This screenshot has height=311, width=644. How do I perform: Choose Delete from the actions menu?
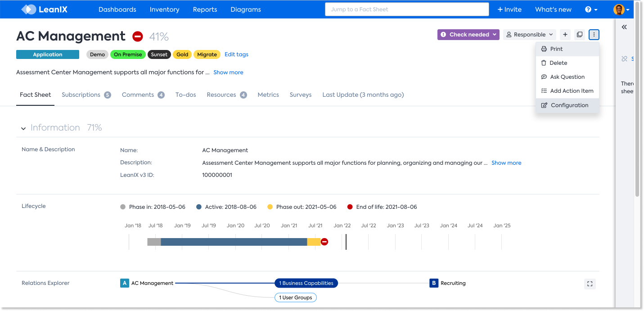click(567, 63)
